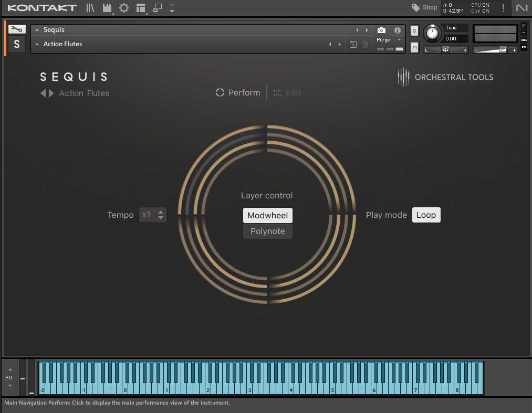Click the circular layer ring display

click(x=267, y=214)
